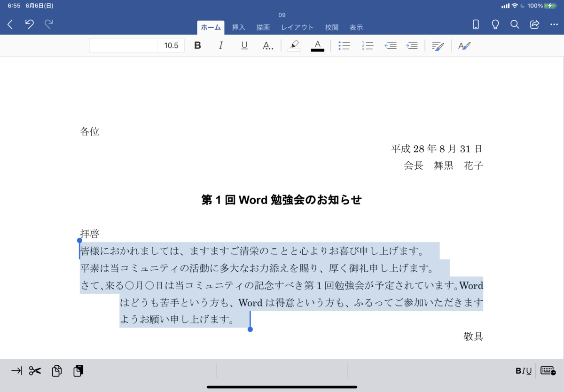Tap the heading 第1回Word勉強会のお知らせ
564x392 pixels.
[282, 200]
